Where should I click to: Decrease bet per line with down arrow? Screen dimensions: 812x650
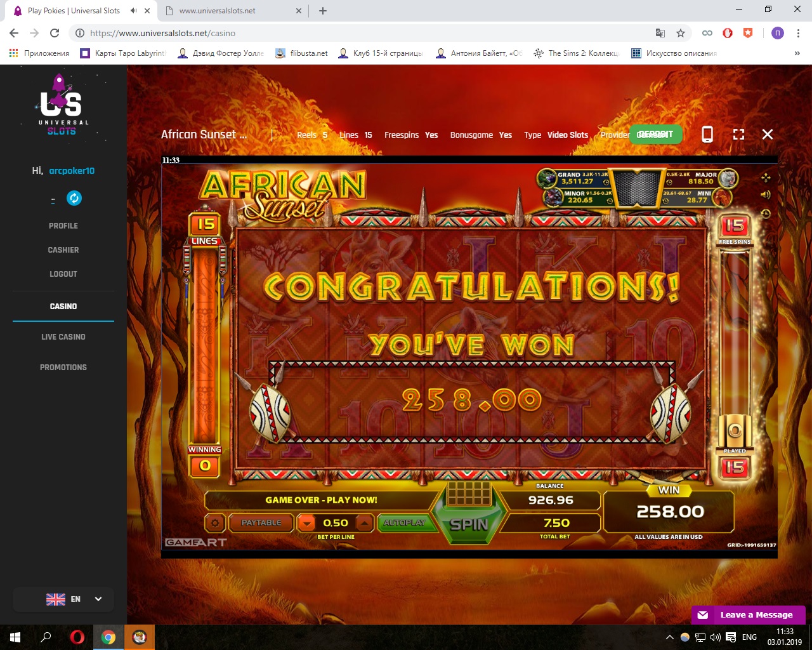click(x=307, y=523)
